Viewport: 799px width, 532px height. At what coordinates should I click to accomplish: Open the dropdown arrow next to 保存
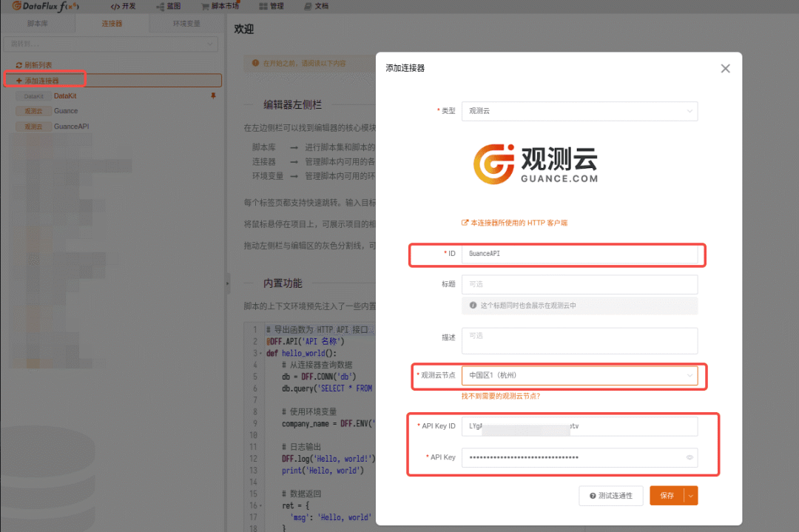(x=690, y=495)
